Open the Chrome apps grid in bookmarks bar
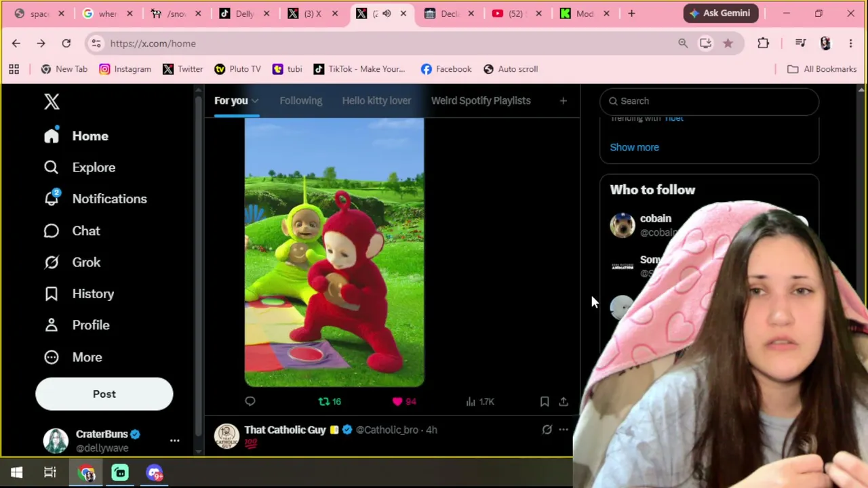 coord(14,69)
